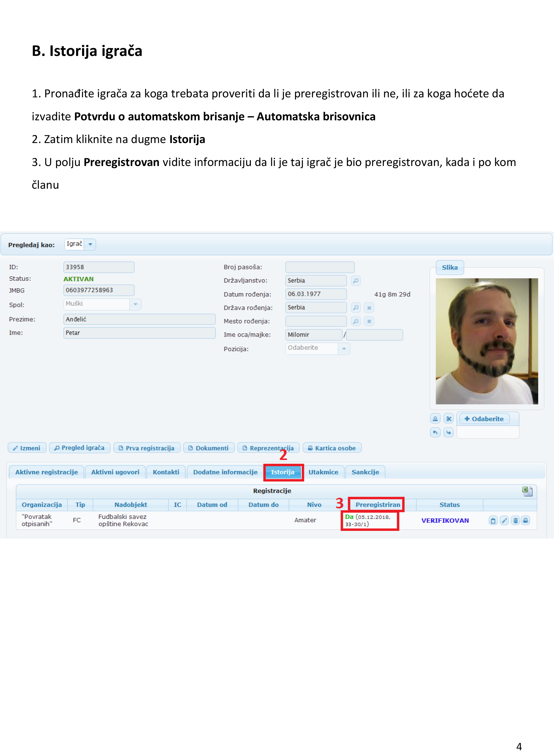Image resolution: width=554 pixels, height=756 pixels.
Task: Expand the Pozicija Odaberite dropdown
Action: (344, 349)
